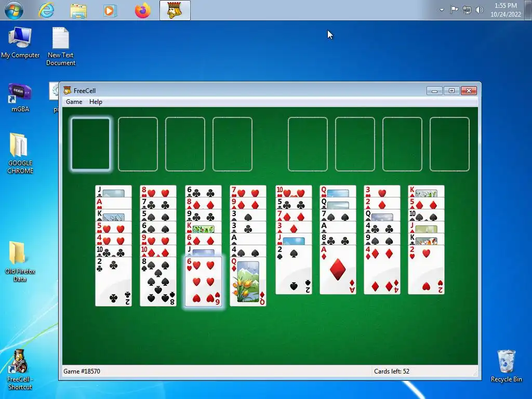
Task: Open the Windows Start menu orb
Action: tap(14, 10)
